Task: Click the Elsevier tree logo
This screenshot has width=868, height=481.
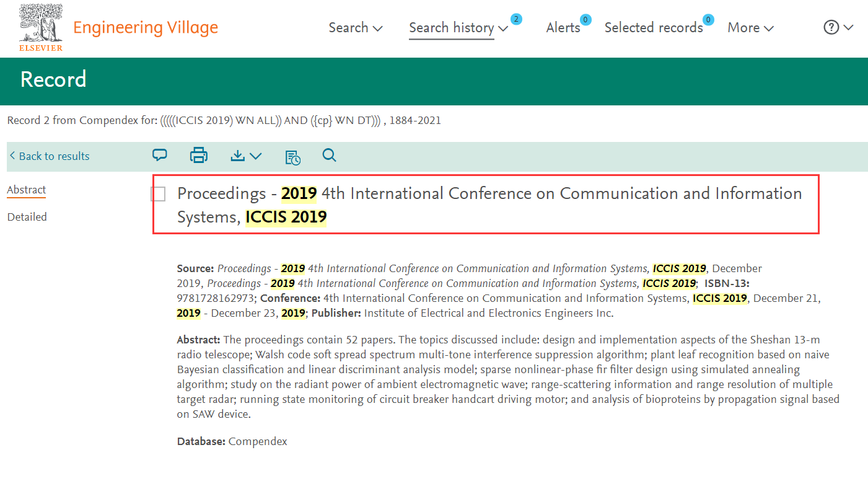Action: pos(41,27)
